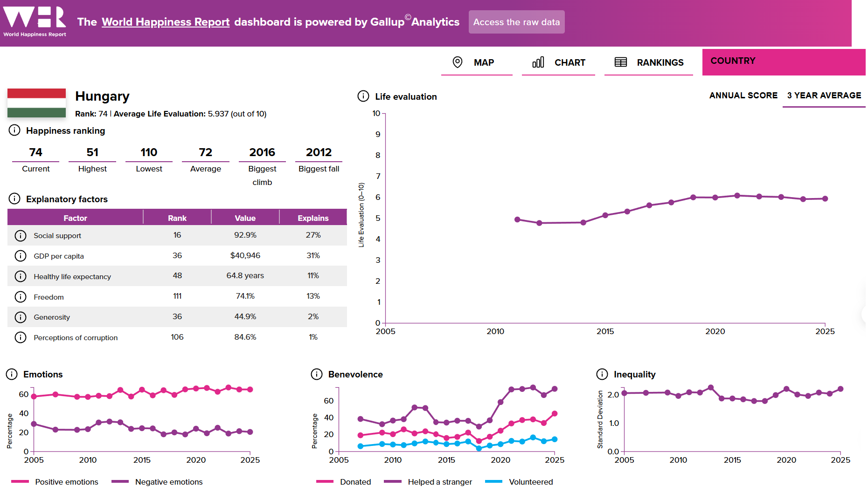Click Social support value 92.9%
The width and height of the screenshot is (868, 500).
click(245, 235)
